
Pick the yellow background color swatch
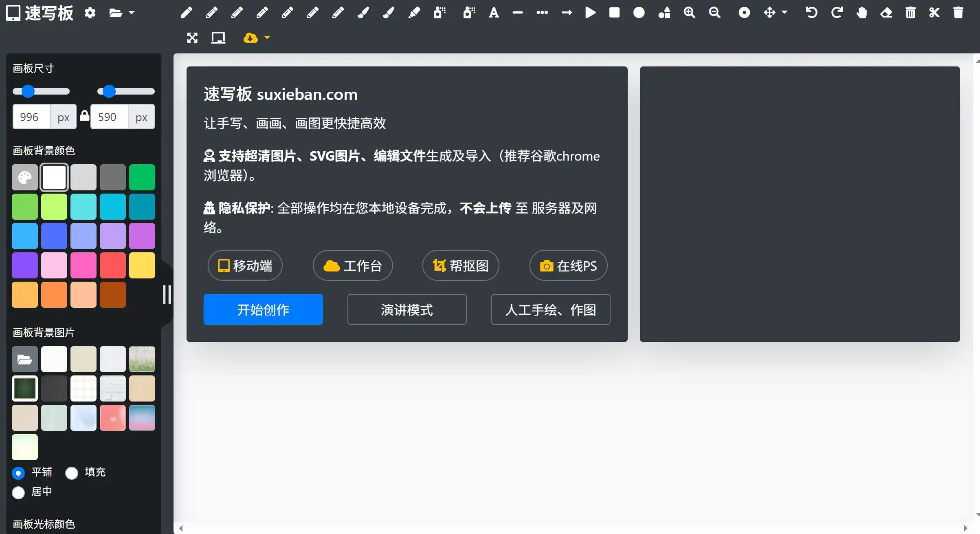(142, 265)
